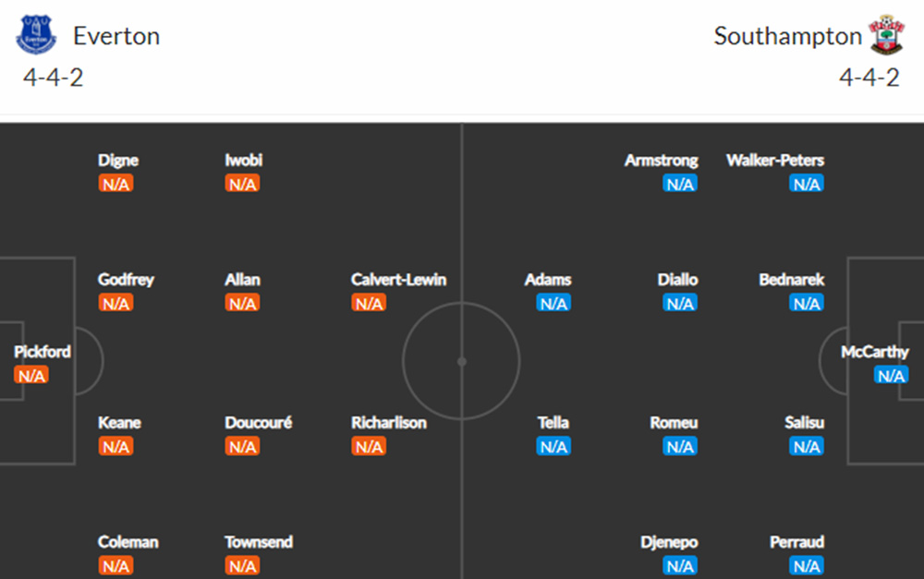View Bednarek's player details

point(790,279)
